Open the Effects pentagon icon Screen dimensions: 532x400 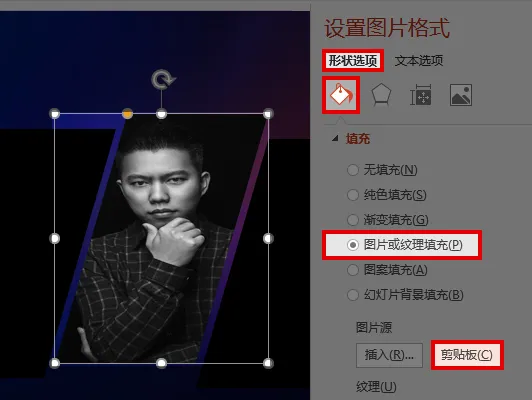tap(381, 95)
